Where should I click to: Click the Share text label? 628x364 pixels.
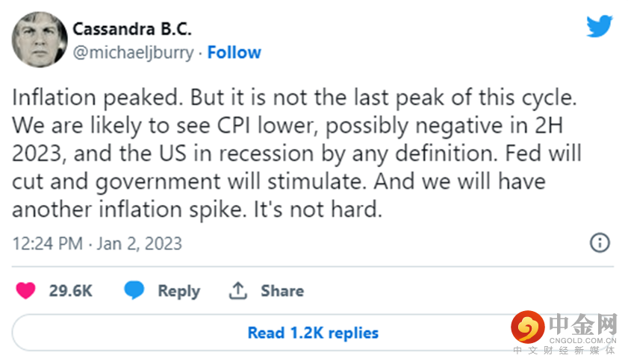[282, 291]
